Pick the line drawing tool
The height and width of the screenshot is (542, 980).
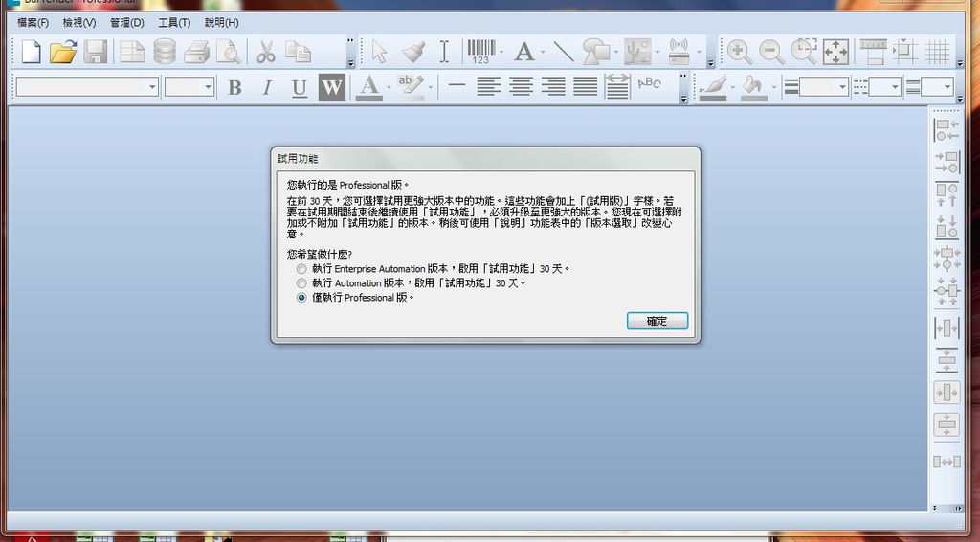coord(564,52)
